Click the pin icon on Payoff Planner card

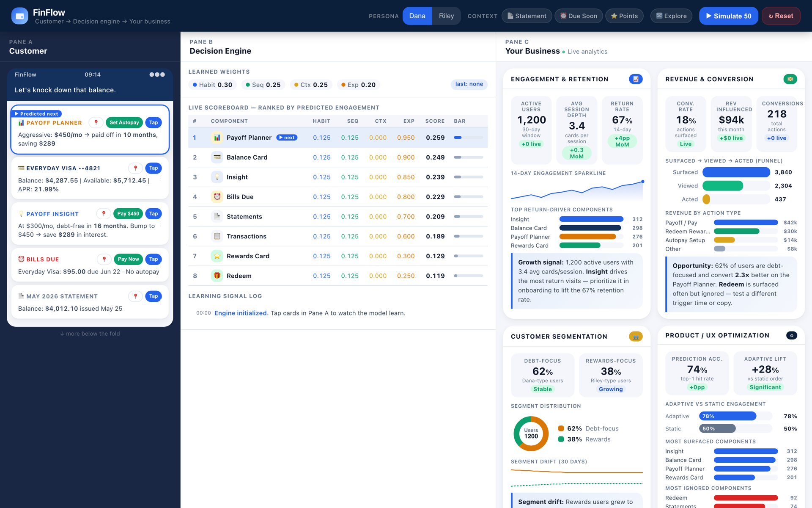(96, 122)
